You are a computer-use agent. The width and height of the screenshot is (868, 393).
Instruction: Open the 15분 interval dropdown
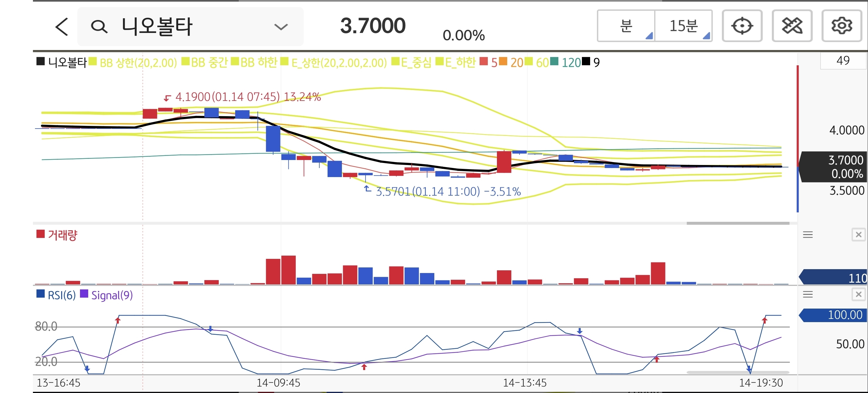pos(683,26)
